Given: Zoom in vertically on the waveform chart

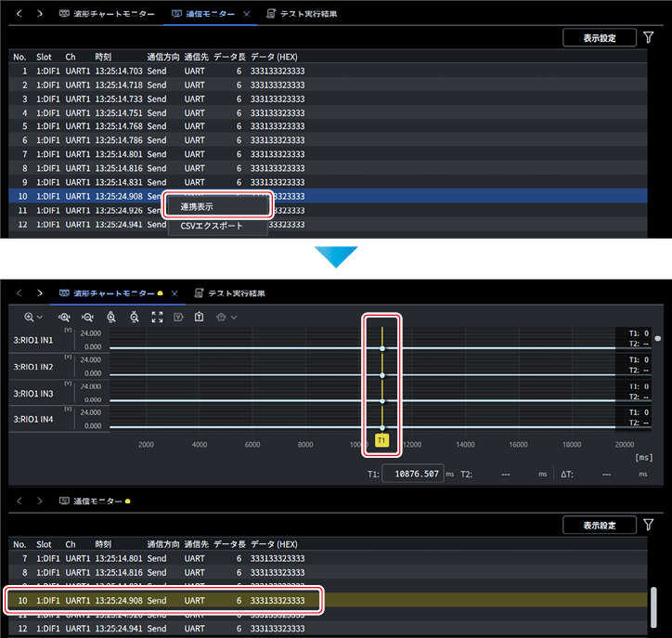Looking at the screenshot, I should tap(111, 318).
